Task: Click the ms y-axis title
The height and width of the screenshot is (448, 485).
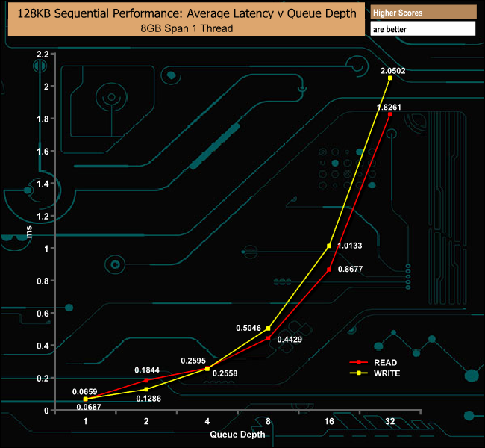Action: (x=29, y=232)
